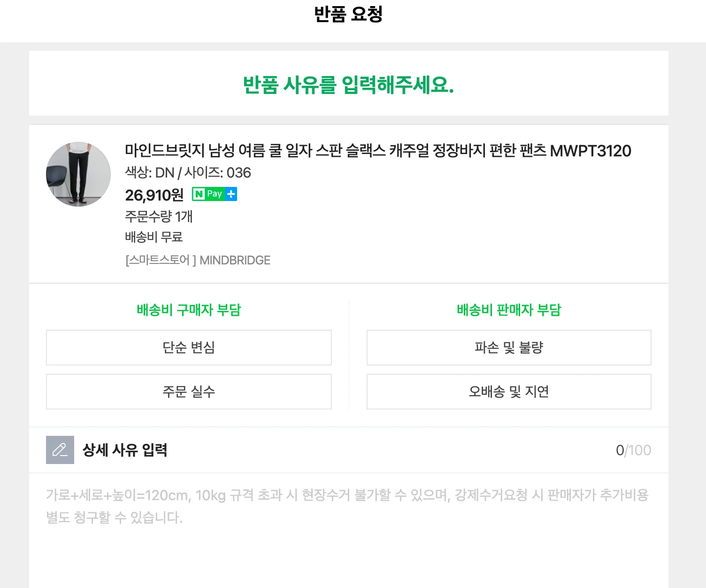Click the 색상: DN / 사이즈: 036 option text
This screenshot has height=588, width=706.
point(188,173)
